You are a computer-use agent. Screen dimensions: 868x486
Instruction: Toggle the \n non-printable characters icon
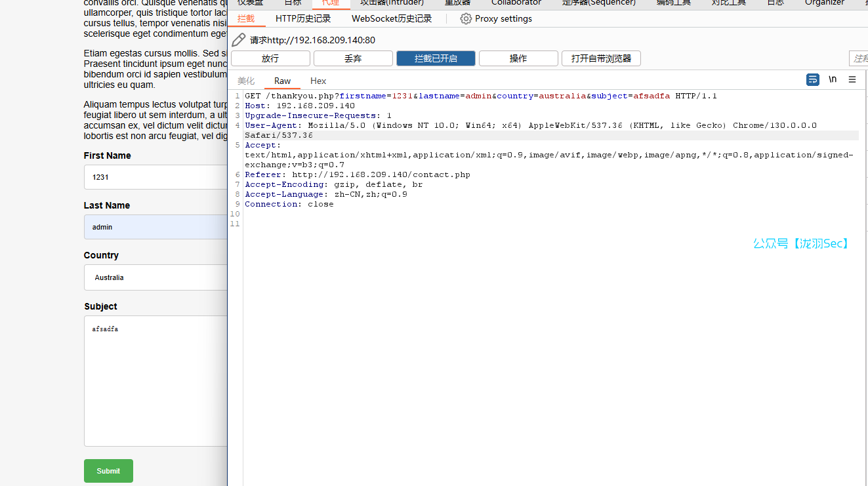[833, 80]
